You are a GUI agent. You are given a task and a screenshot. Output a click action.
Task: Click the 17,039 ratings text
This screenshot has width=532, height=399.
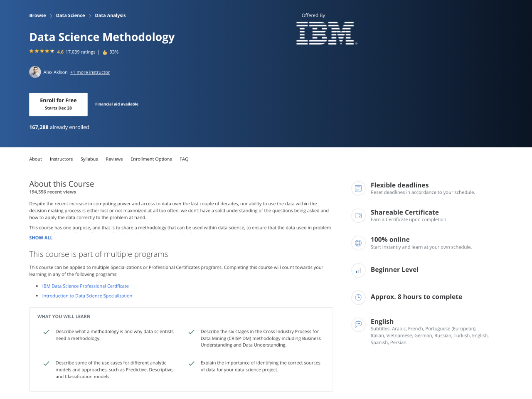(x=80, y=52)
